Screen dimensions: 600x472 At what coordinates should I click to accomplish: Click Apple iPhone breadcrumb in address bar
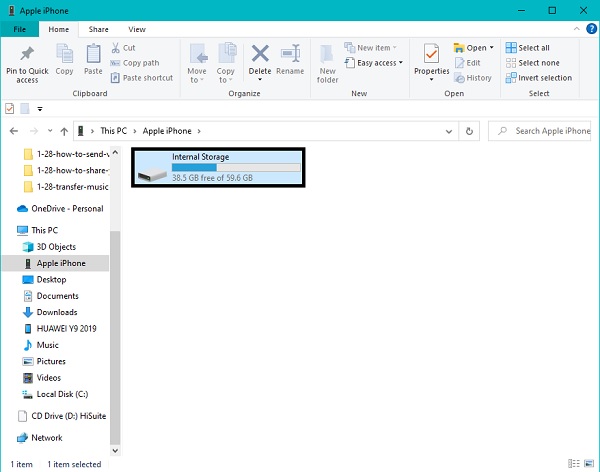[x=167, y=131]
